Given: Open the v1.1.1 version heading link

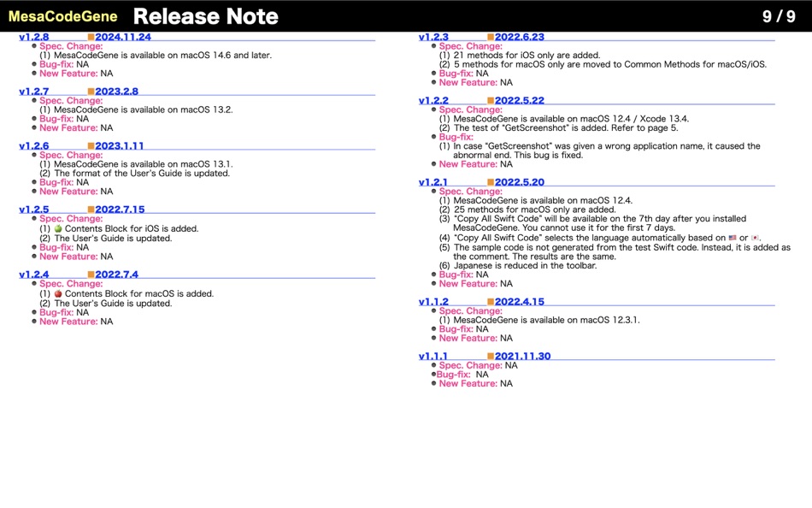Looking at the screenshot, I should pyautogui.click(x=433, y=356).
